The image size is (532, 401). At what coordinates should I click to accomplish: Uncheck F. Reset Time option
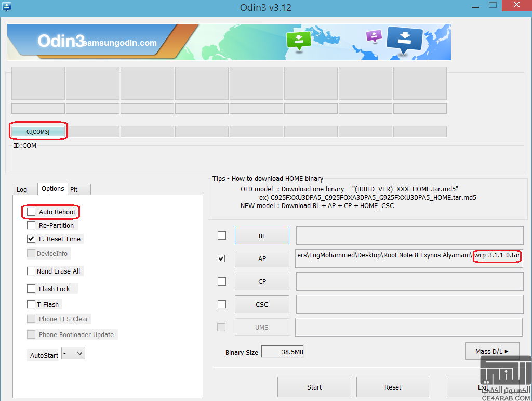(31, 239)
